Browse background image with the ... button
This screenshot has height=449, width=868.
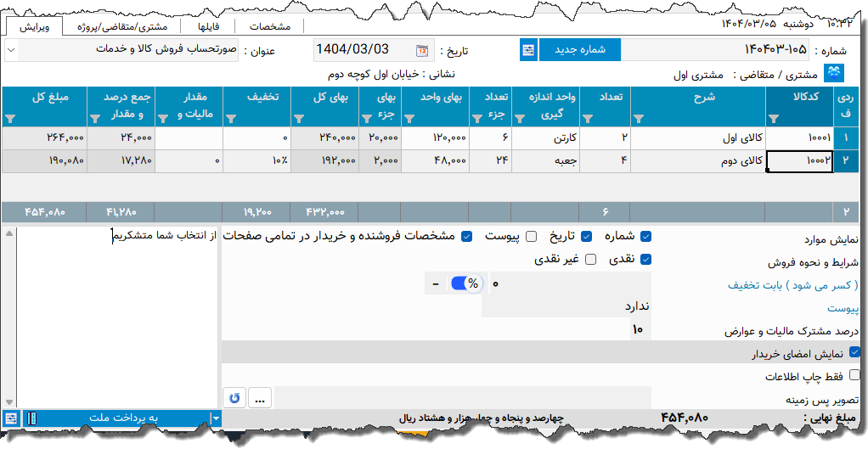260,397
